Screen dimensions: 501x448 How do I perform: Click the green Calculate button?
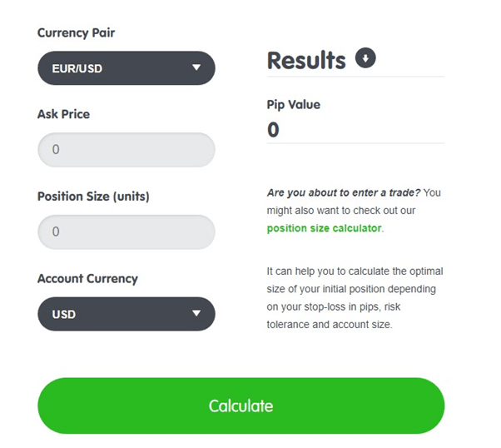[x=241, y=406]
